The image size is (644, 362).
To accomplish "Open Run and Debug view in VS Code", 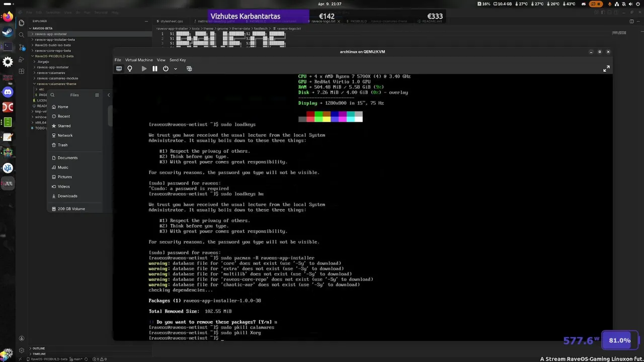I will point(21,59).
